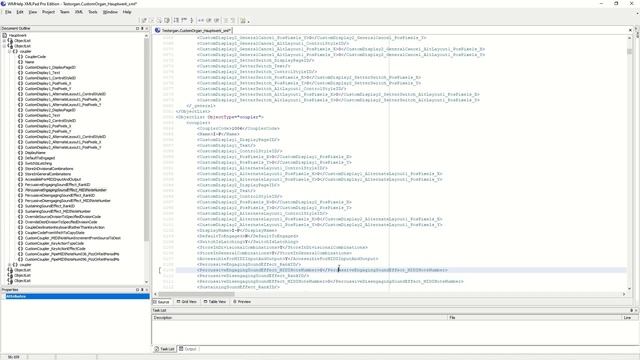Click the element icon beside SustainingSoundEffect_RankID

coord(20,206)
